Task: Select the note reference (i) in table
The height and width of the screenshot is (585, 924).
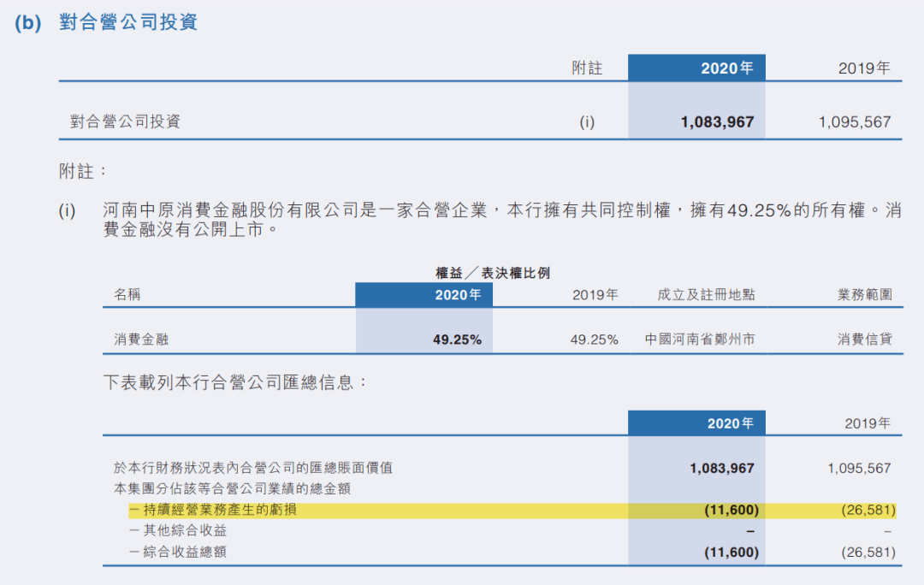Action: pyautogui.click(x=587, y=122)
